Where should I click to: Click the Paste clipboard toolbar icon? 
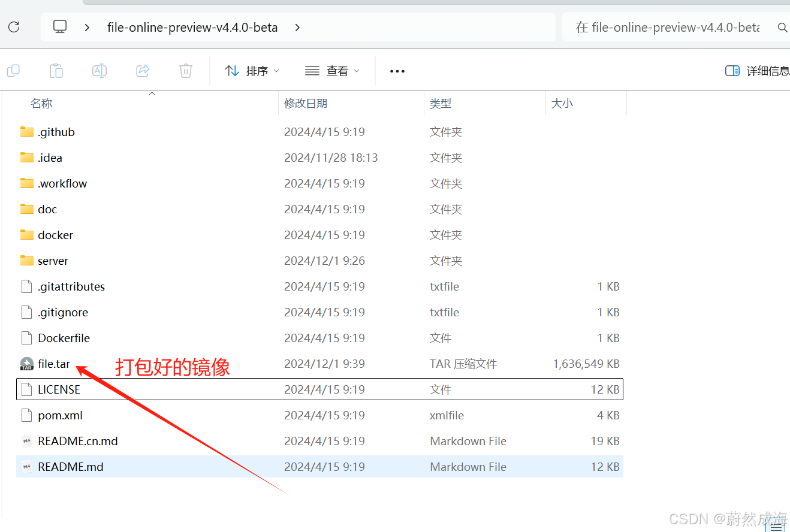56,71
